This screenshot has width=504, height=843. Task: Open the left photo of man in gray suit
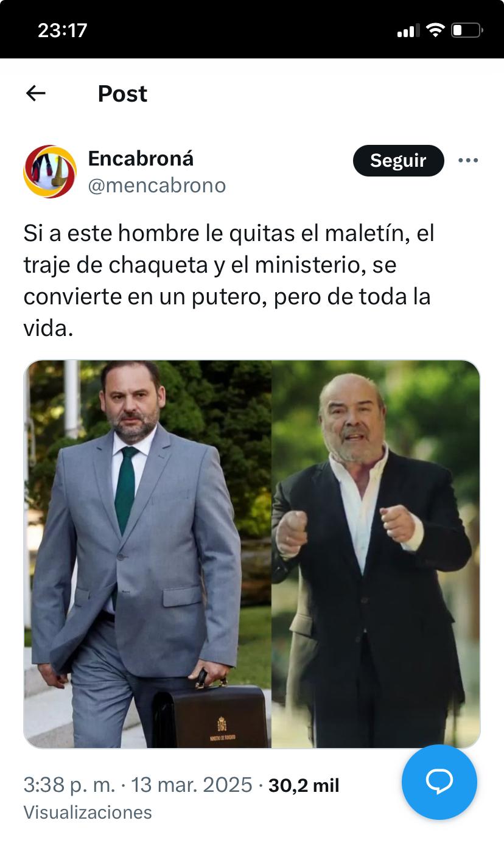147,554
